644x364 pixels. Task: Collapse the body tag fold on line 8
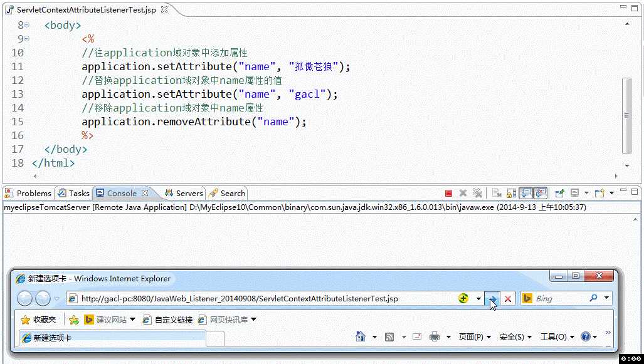click(x=27, y=25)
